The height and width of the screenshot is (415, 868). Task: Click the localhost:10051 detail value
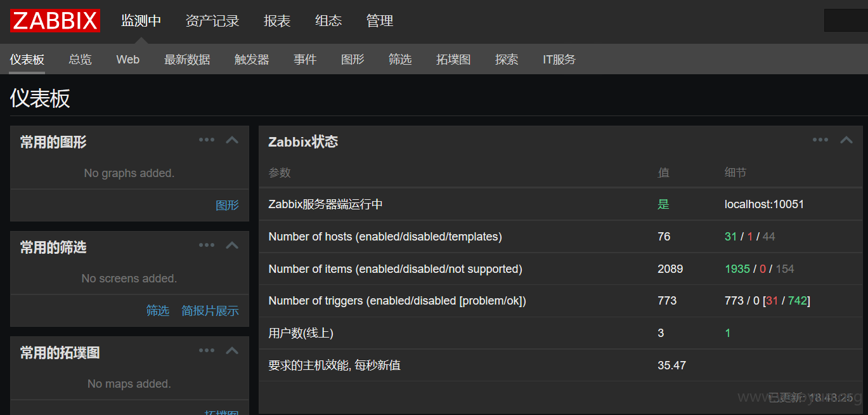(765, 204)
